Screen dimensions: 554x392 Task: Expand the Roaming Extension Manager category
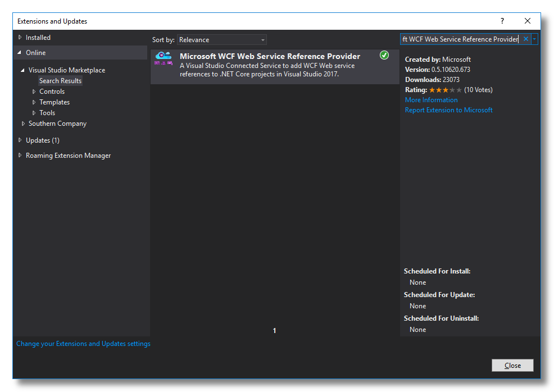[x=20, y=155]
